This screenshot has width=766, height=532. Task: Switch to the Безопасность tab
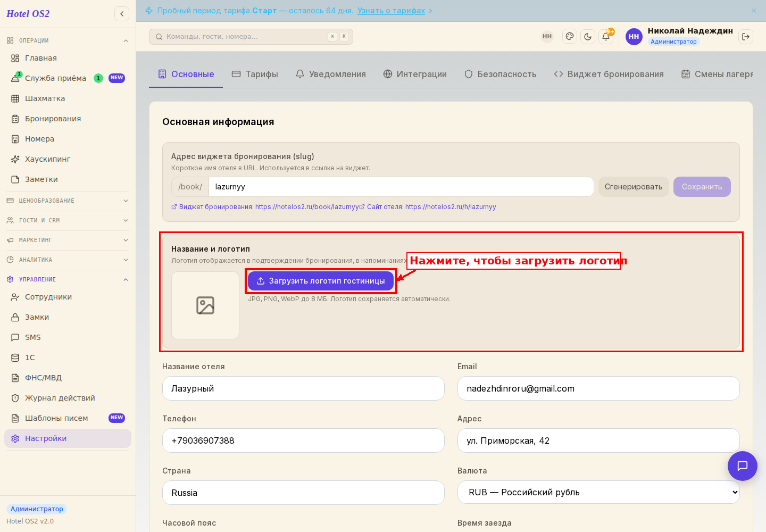[501, 74]
